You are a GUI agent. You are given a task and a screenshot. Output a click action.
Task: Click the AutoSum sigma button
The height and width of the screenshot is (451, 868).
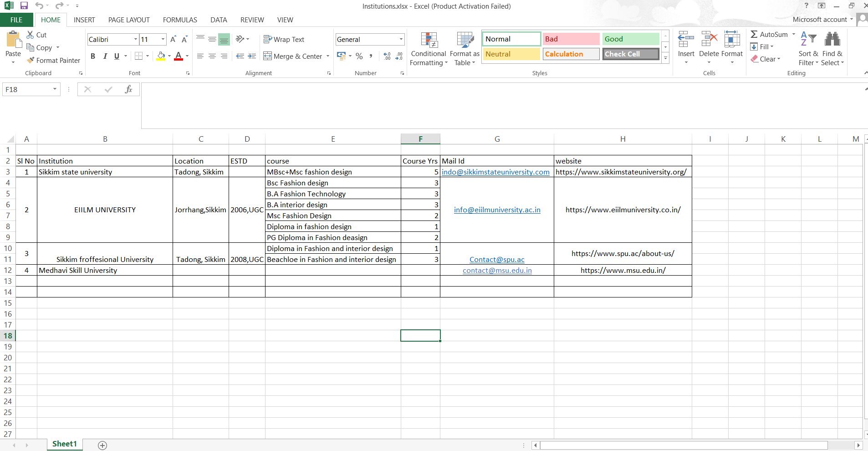click(769, 34)
